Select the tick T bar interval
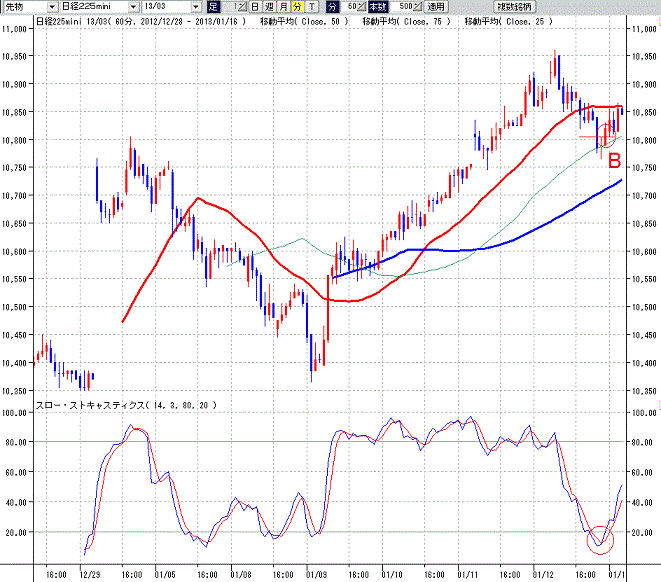Image resolution: width=661 pixels, height=582 pixels. coord(312,7)
